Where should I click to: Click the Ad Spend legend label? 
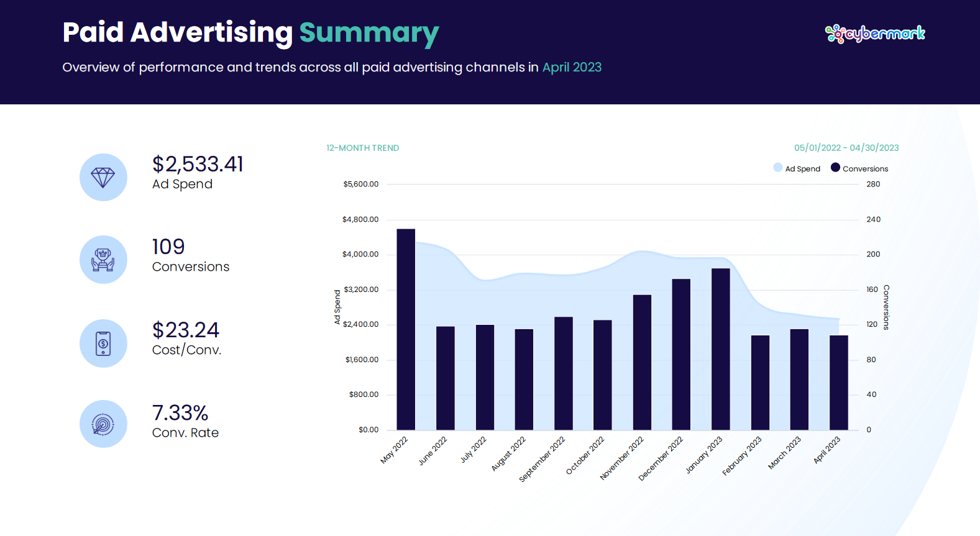(803, 169)
